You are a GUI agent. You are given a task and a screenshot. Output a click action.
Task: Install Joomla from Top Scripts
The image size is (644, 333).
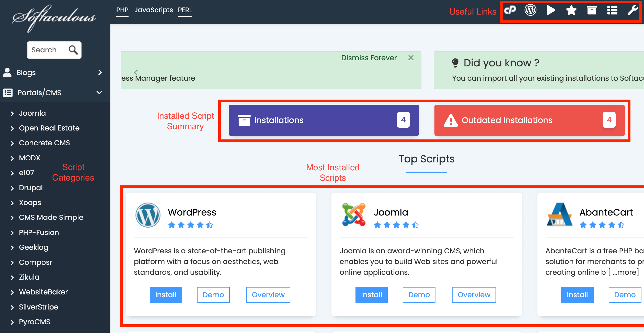[x=371, y=295]
